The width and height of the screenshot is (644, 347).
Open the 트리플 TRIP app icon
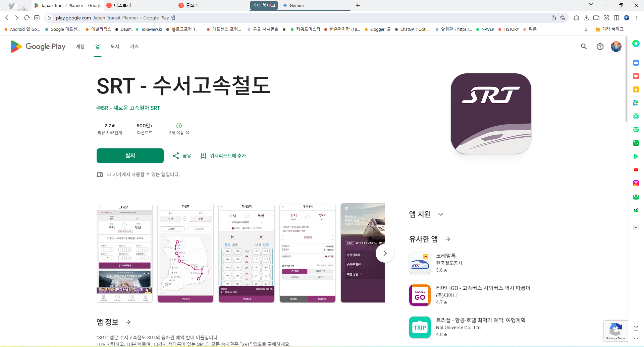click(x=420, y=327)
